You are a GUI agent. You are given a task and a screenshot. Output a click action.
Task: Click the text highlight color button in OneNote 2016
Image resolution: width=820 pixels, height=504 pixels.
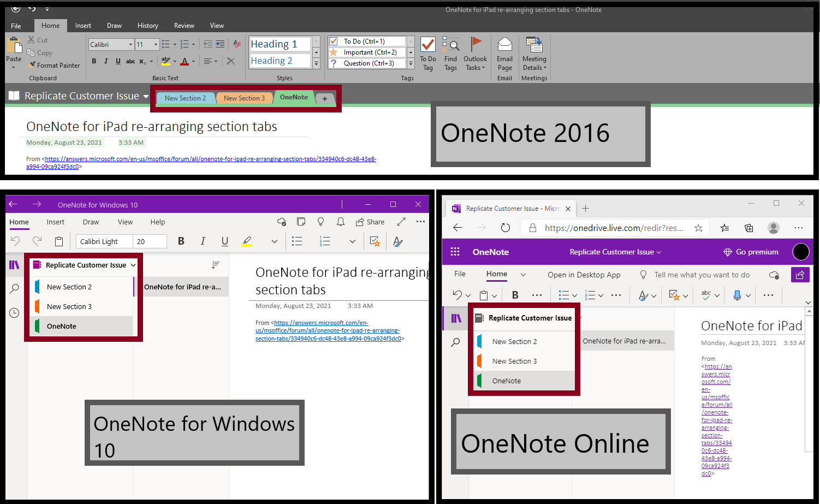[x=166, y=61]
